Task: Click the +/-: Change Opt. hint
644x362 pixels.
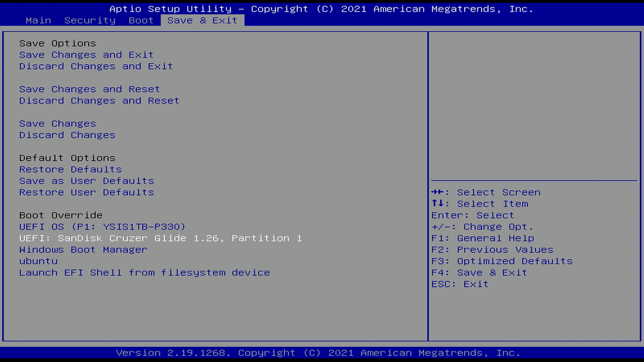Action: point(482,227)
